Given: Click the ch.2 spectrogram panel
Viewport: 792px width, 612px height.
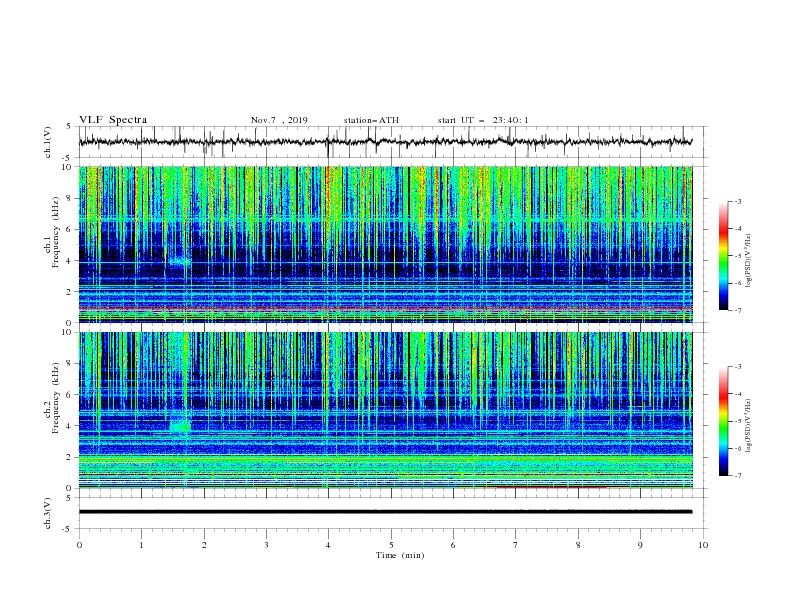Looking at the screenshot, I should [x=385, y=410].
